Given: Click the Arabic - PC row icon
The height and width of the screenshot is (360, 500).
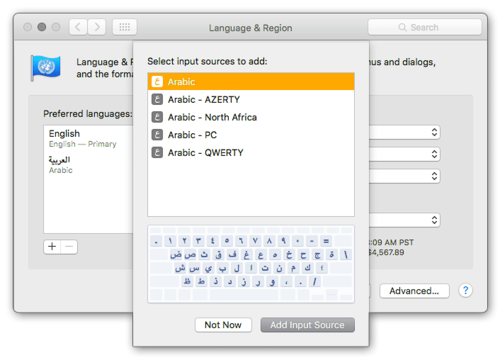Looking at the screenshot, I should [157, 135].
